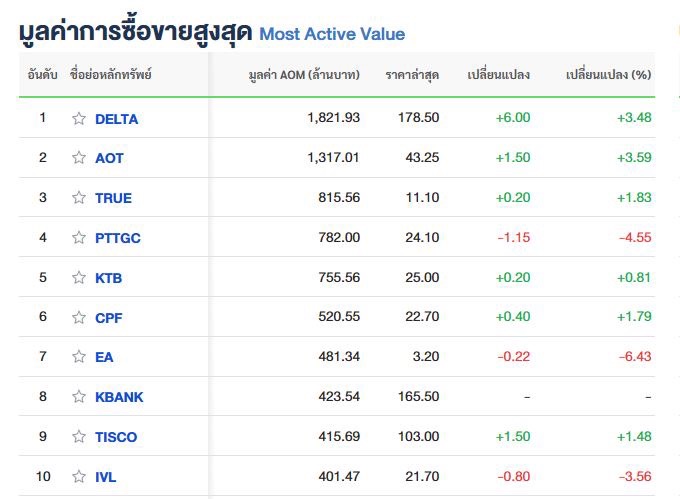Add PTTGC to favorites via star
680x499 pixels.
point(79,238)
